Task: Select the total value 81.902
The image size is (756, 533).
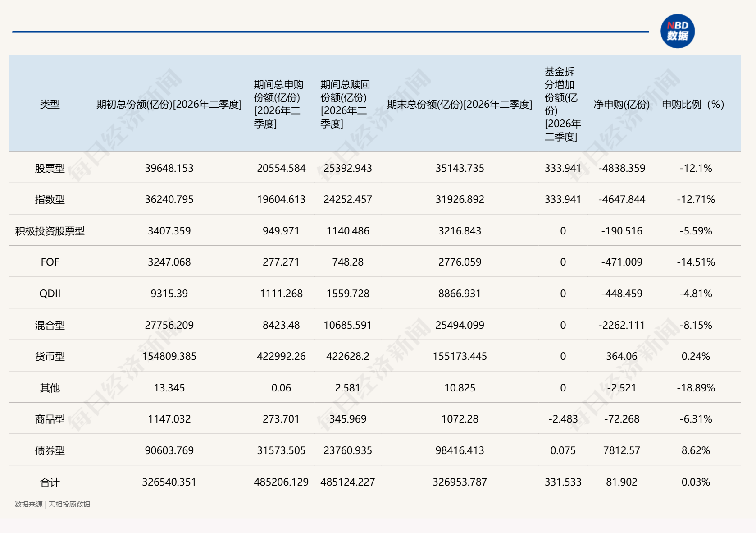Action: [622, 482]
